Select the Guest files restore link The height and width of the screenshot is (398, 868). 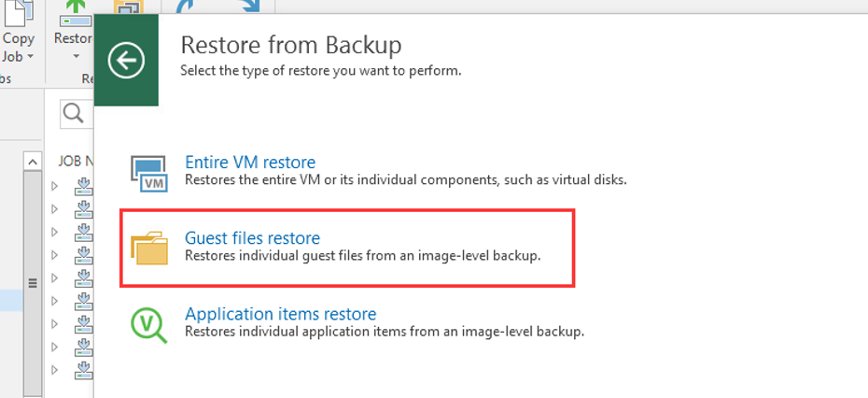[x=252, y=238]
